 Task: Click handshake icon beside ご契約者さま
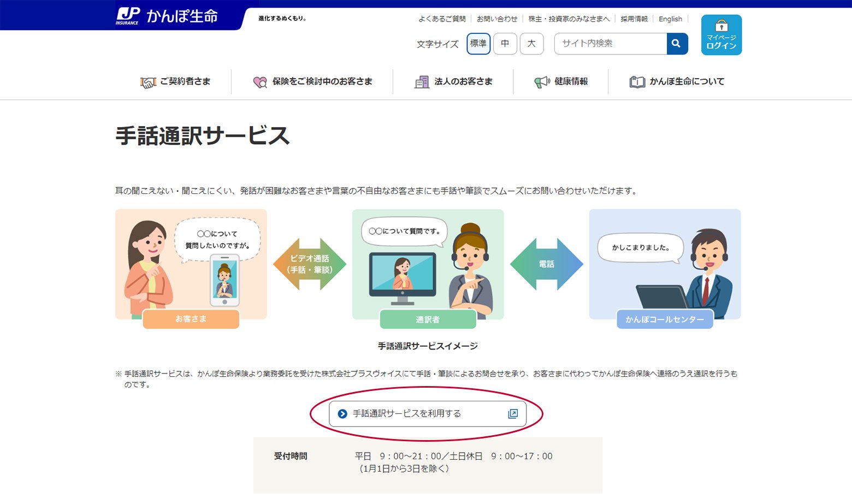pyautogui.click(x=148, y=82)
